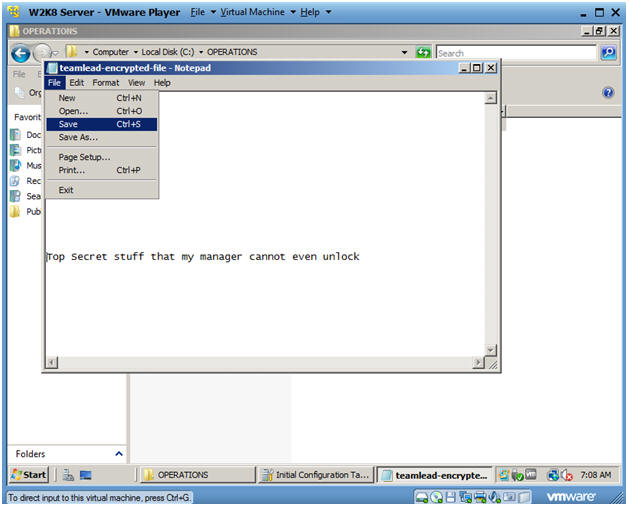Open Documents favorite link icon
This screenshot has height=506, width=628.
click(x=15, y=135)
